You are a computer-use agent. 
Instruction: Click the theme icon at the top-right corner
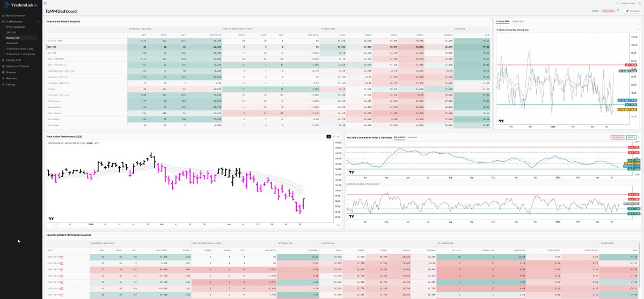coord(641,3)
